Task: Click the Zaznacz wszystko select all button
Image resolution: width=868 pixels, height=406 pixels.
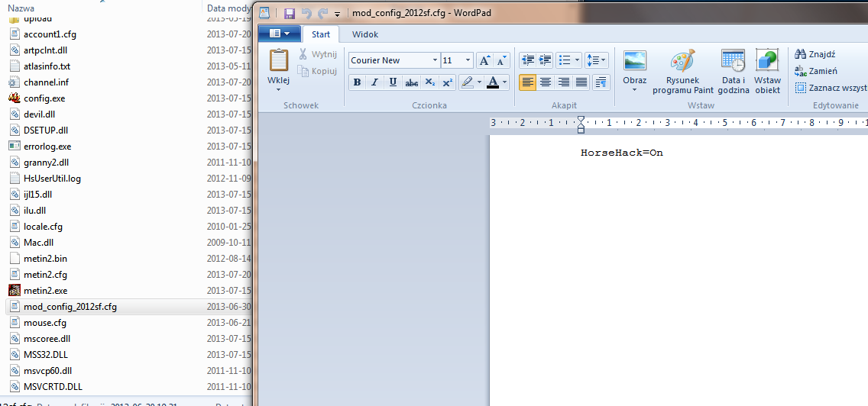Action: coord(831,88)
